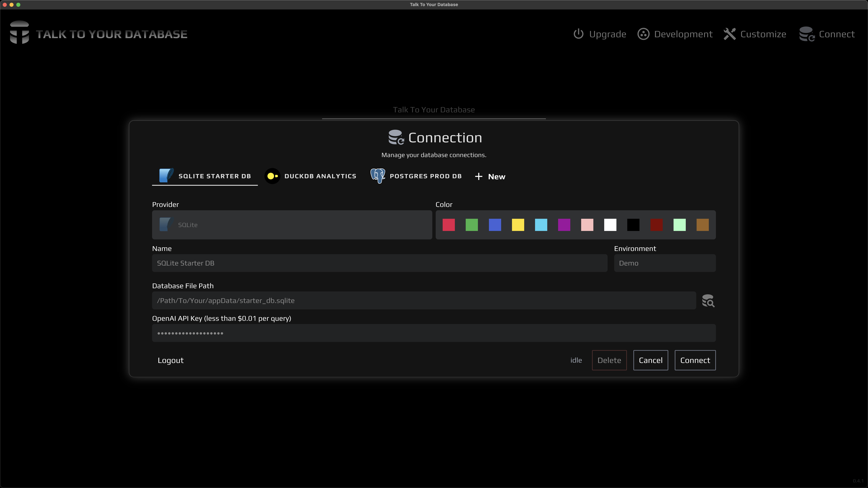The image size is (868, 488).
Task: Open the Provider SQLite dropdown
Action: coord(292,225)
